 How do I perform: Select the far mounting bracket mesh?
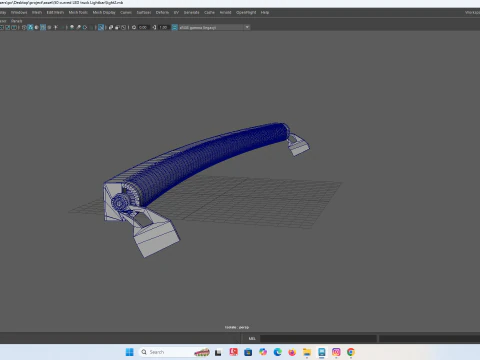pyautogui.click(x=299, y=145)
